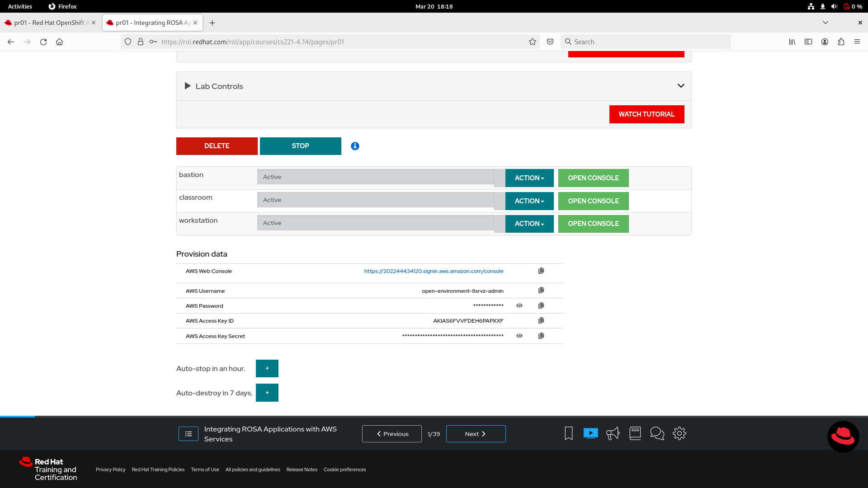Open course settings gear icon
868x488 pixels.
679,433
